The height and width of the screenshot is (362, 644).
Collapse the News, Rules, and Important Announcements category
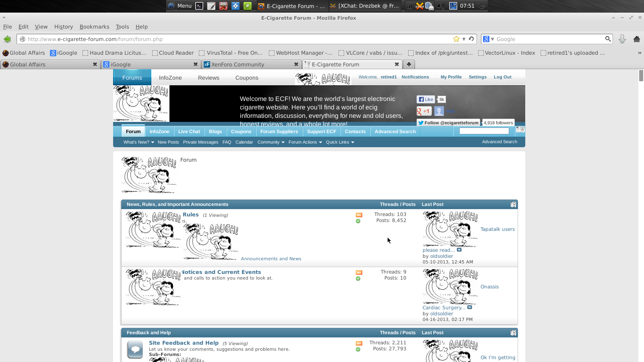513,204
